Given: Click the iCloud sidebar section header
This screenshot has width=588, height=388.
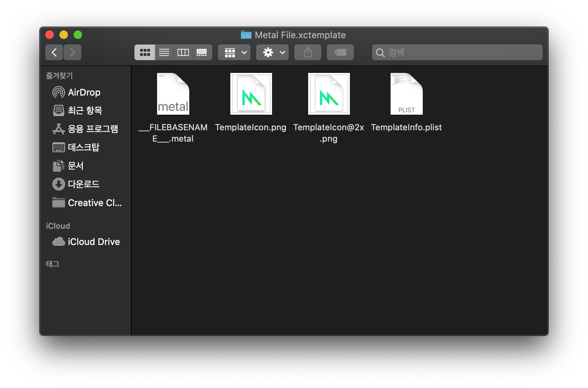Looking at the screenshot, I should [58, 226].
